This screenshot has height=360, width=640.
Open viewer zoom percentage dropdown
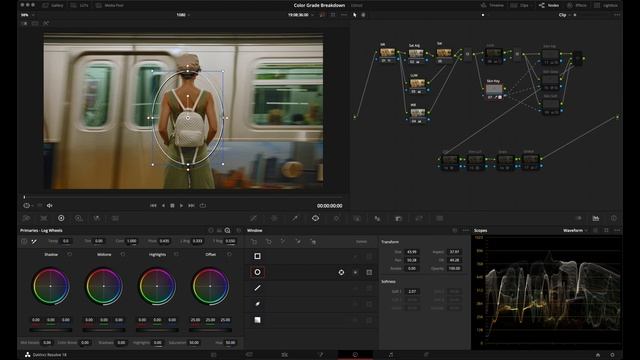coord(27,15)
